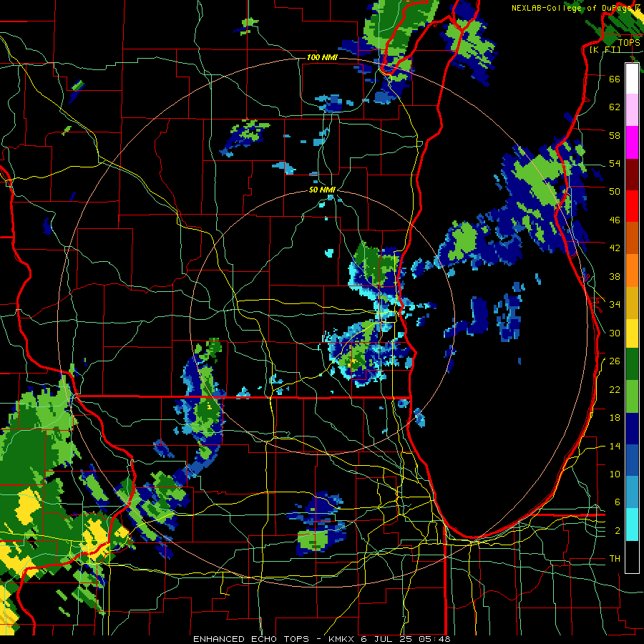Select the bright red legend swatch
Image resolution: width=644 pixels, height=644 pixels.
tap(632, 206)
